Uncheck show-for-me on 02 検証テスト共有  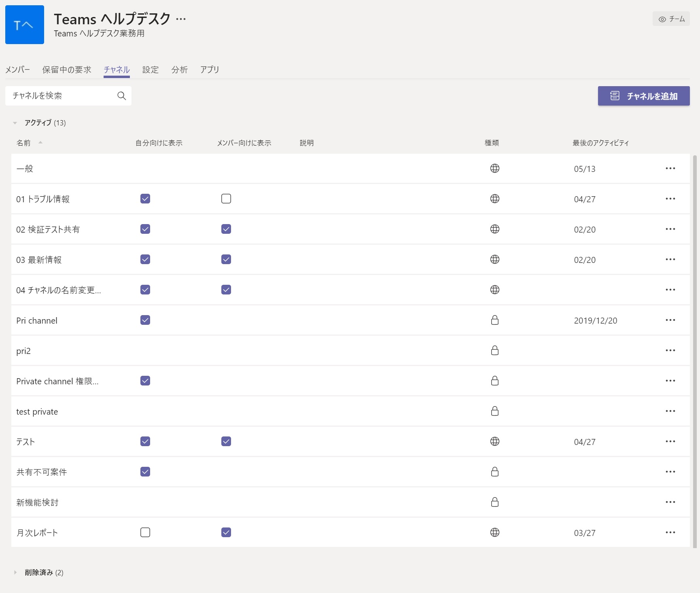145,229
